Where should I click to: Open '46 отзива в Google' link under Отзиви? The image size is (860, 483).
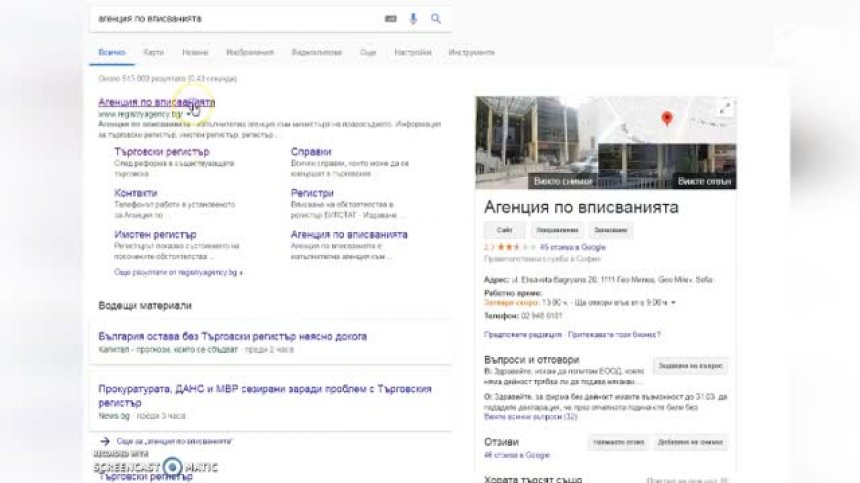point(517,455)
